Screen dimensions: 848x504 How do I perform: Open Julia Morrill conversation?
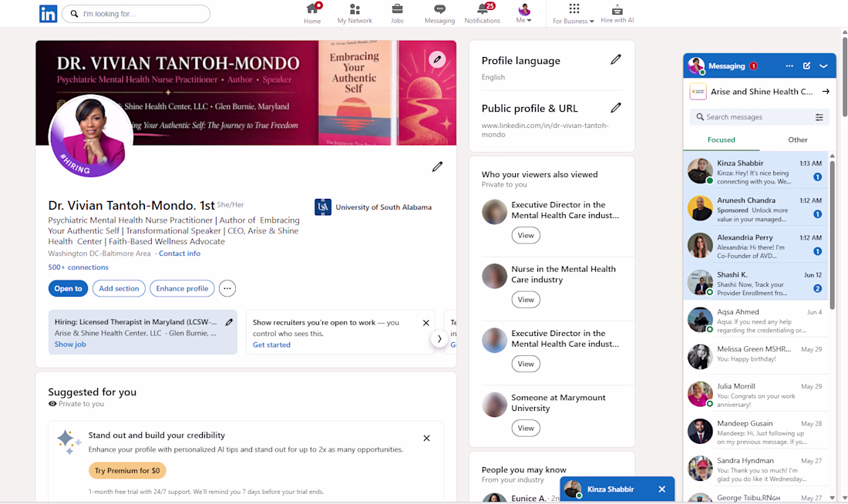[x=755, y=395]
